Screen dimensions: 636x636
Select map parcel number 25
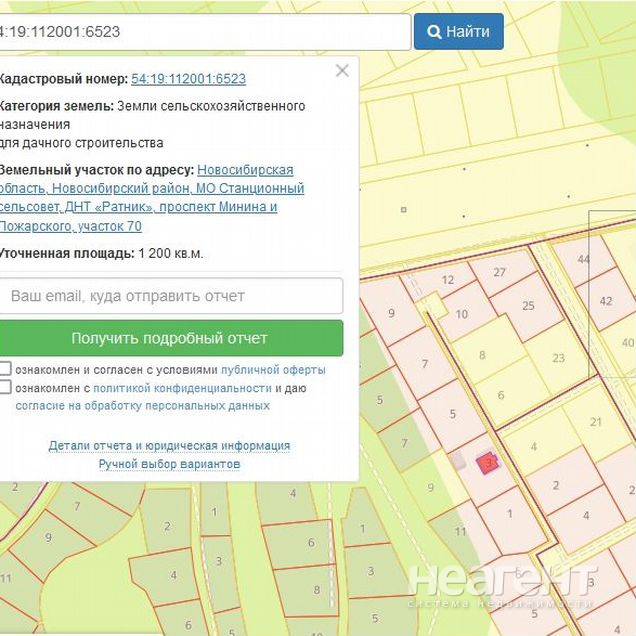pyautogui.click(x=527, y=306)
